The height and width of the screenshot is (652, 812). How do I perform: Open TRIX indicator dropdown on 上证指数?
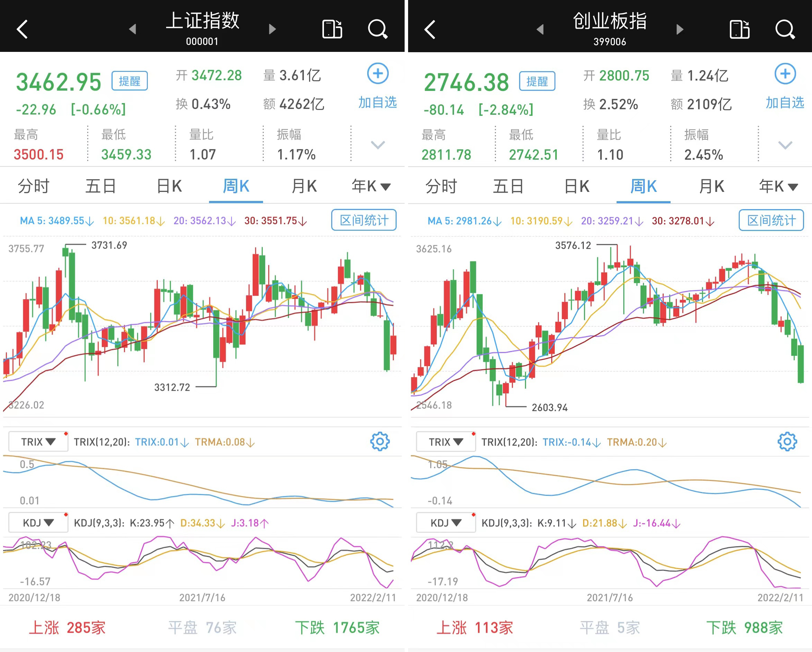click(x=38, y=442)
